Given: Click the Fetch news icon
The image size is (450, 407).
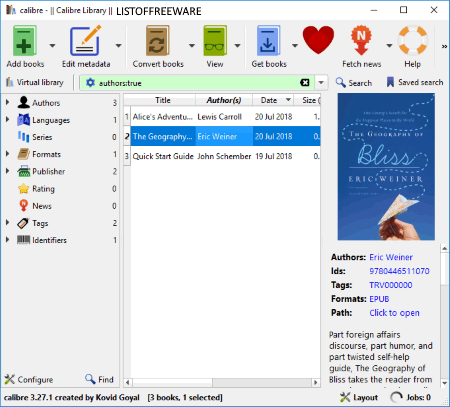Looking at the screenshot, I should click(x=361, y=41).
